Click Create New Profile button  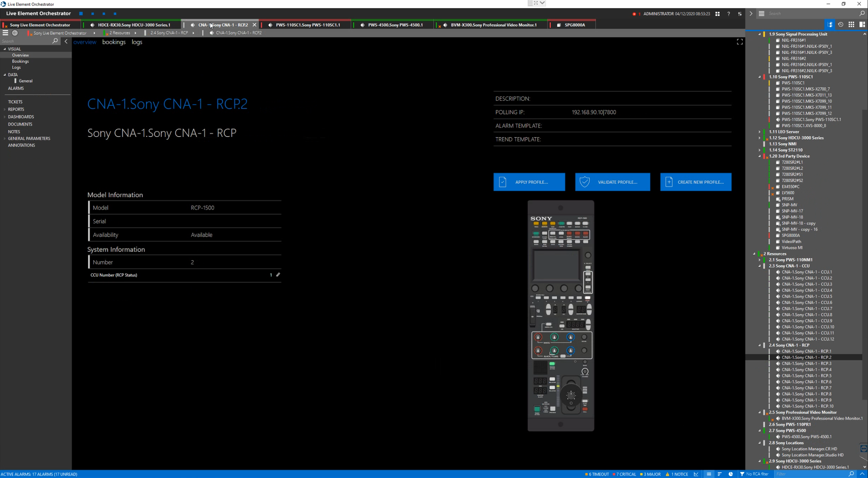(696, 182)
